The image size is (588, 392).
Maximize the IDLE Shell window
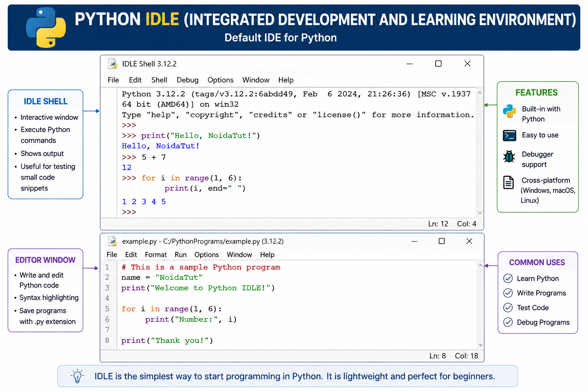pos(438,64)
